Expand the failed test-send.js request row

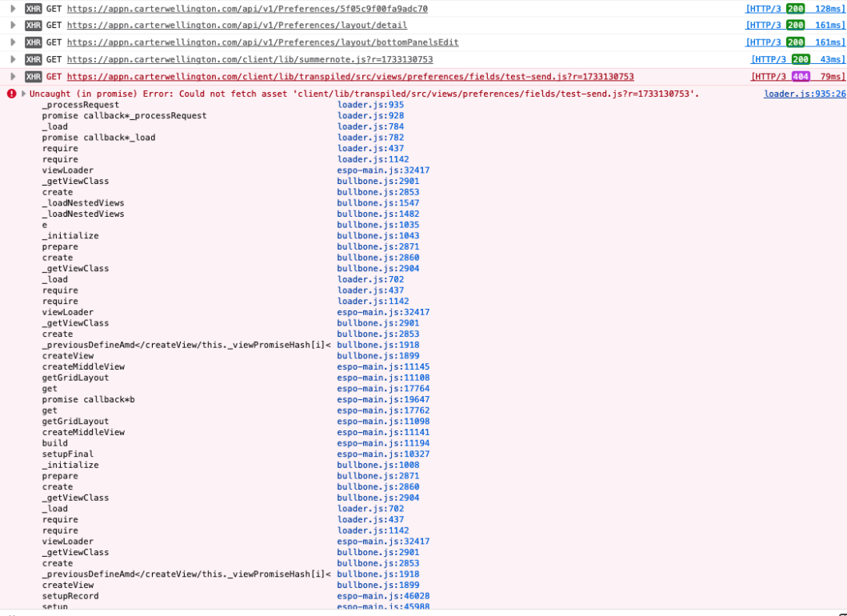tap(13, 77)
